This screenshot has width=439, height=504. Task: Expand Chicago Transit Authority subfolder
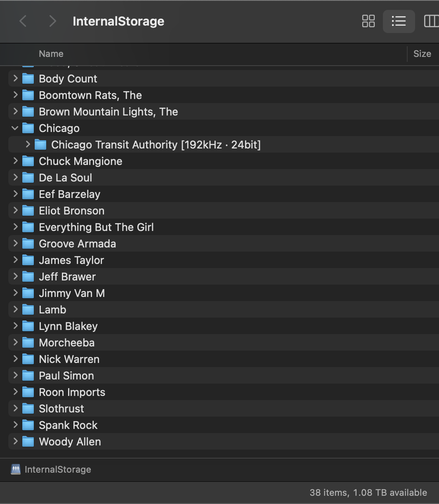point(28,145)
